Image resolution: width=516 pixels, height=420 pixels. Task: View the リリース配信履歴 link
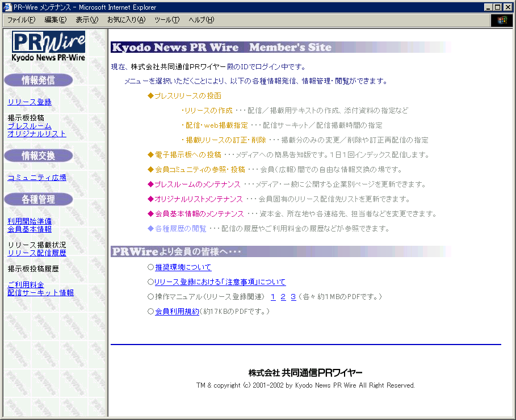point(36,253)
